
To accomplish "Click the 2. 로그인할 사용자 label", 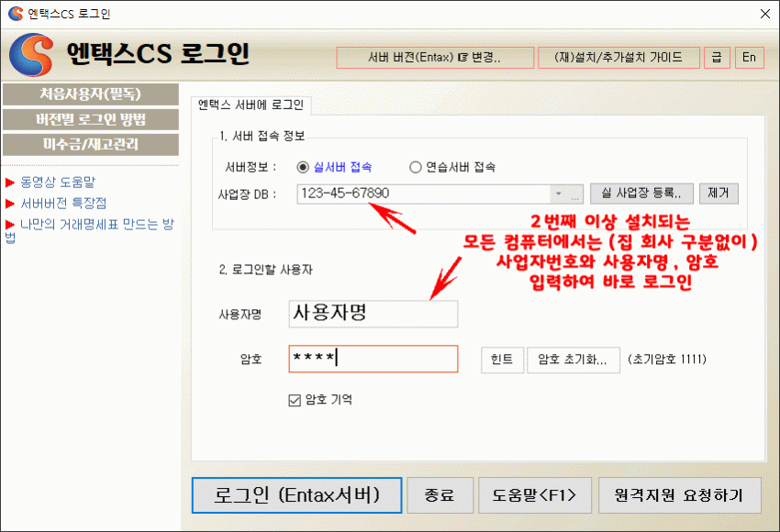I will point(266,270).
